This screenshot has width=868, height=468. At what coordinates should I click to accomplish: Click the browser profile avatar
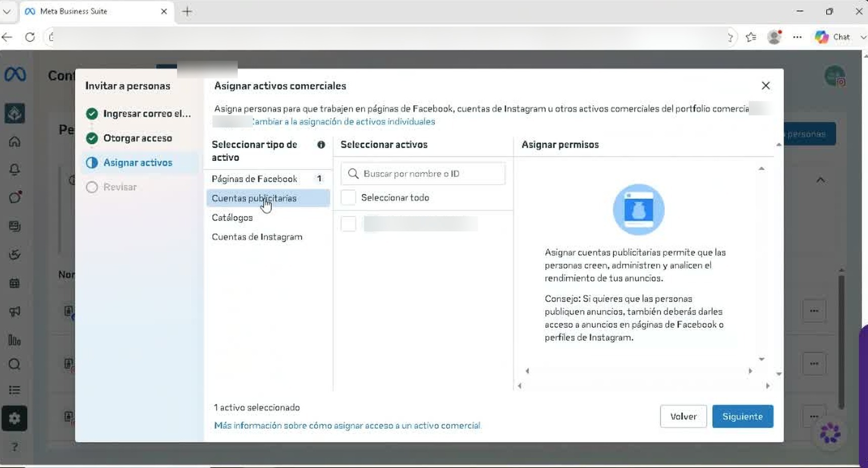[x=774, y=37]
